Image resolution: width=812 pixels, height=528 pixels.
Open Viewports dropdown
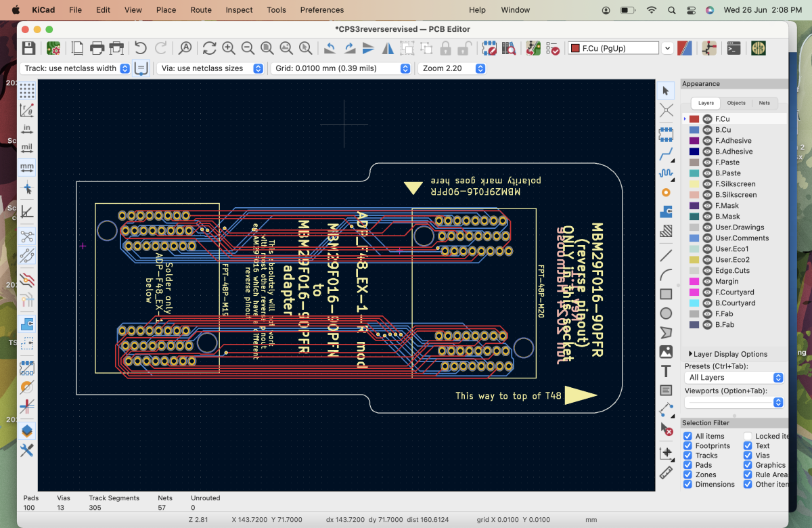734,402
